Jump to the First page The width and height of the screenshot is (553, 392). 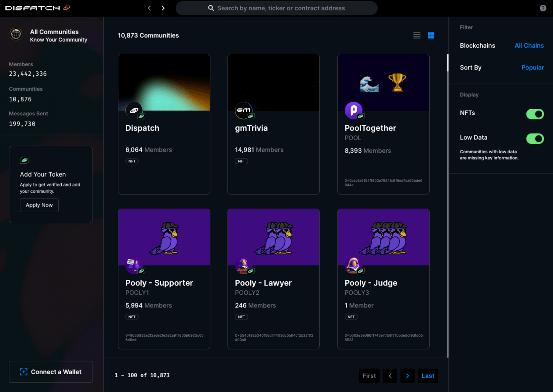pyautogui.click(x=369, y=376)
